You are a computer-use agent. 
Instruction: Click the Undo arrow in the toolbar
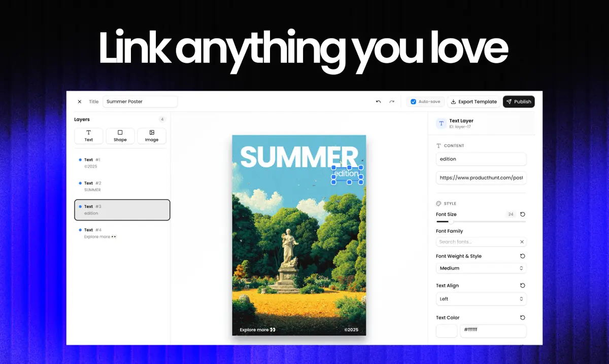tap(378, 101)
